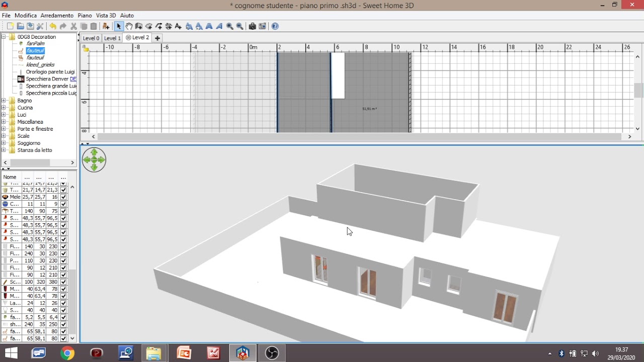Expand the Porte e finestre folder
644x362 pixels.
[4, 129]
